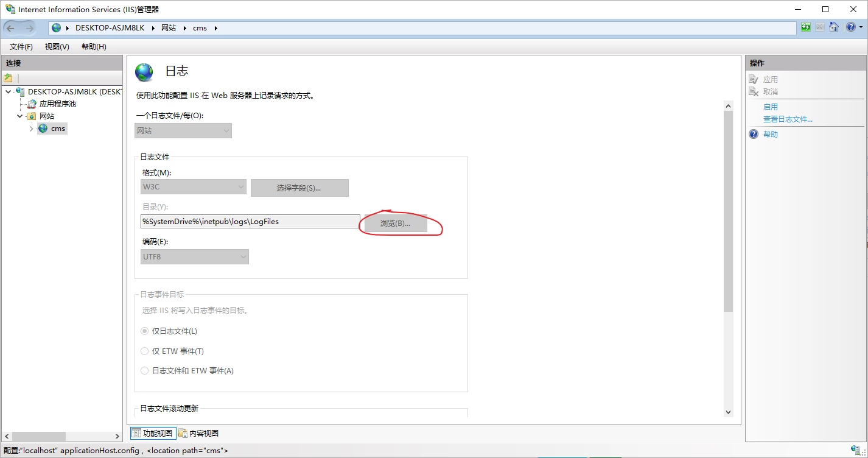Click 帮助 link in Actions pane
Viewport: 868px width, 458px height.
pyautogui.click(x=771, y=134)
